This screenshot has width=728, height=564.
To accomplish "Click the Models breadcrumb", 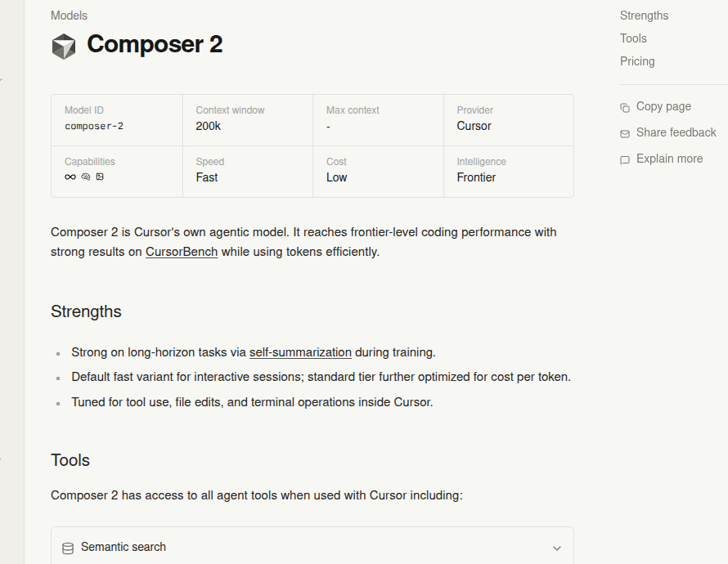I will 69,16.
